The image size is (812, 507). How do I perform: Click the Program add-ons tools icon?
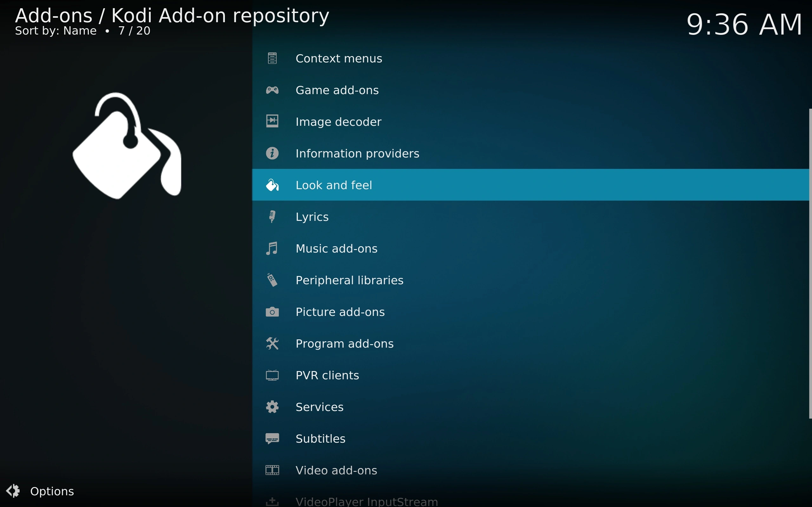click(272, 343)
